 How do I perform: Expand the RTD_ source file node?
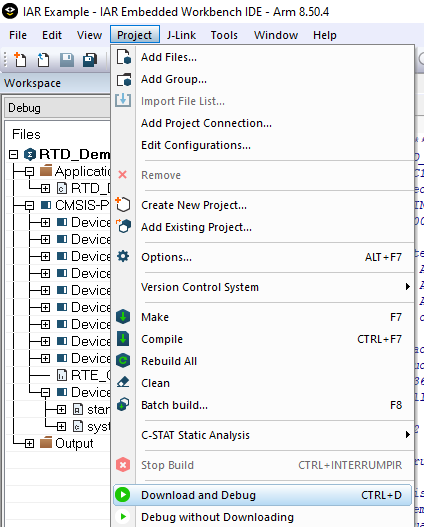click(x=45, y=189)
